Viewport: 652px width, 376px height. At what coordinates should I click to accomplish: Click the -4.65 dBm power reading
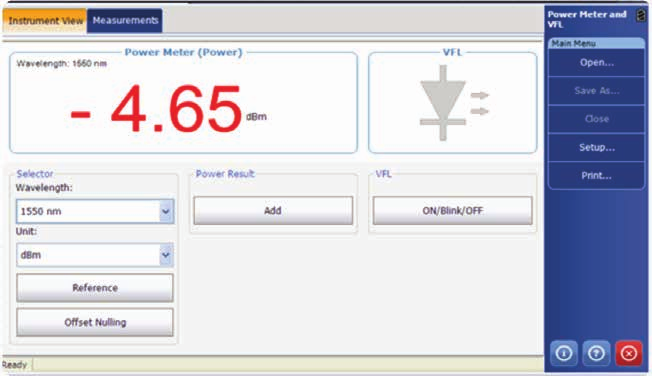pos(168,109)
